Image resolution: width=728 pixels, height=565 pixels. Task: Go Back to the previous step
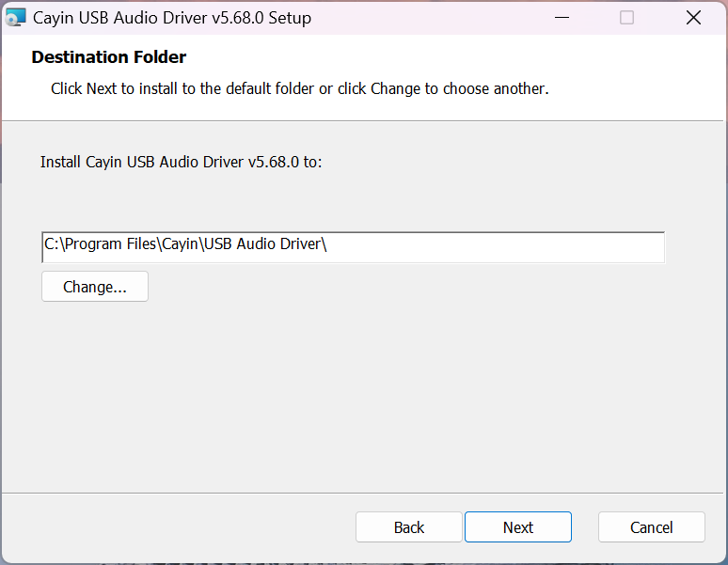(408, 527)
